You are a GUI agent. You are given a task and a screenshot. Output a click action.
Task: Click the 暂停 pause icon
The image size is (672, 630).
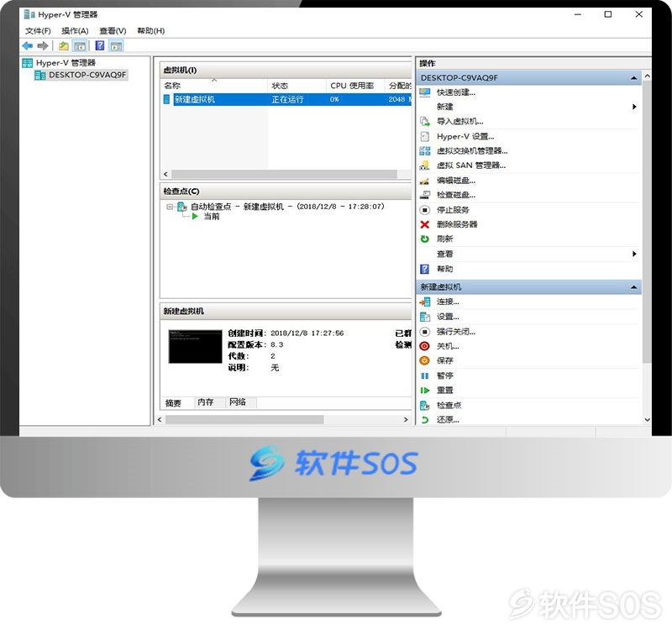[x=425, y=375]
